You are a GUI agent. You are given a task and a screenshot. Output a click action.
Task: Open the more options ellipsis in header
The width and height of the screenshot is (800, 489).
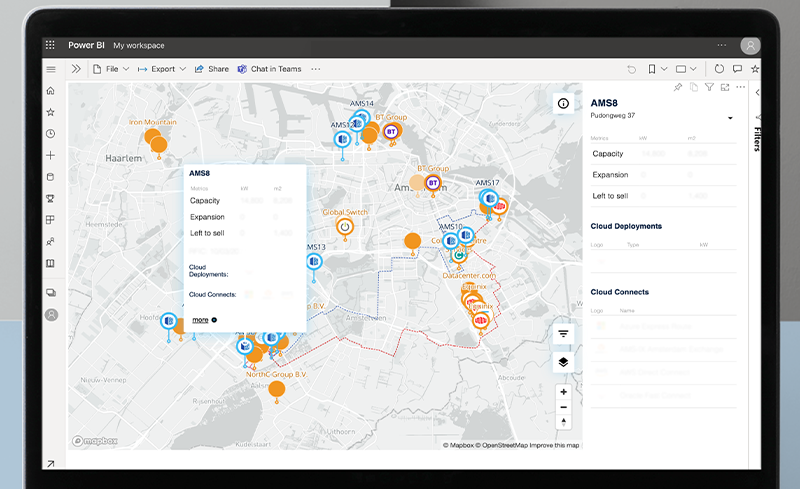(721, 45)
